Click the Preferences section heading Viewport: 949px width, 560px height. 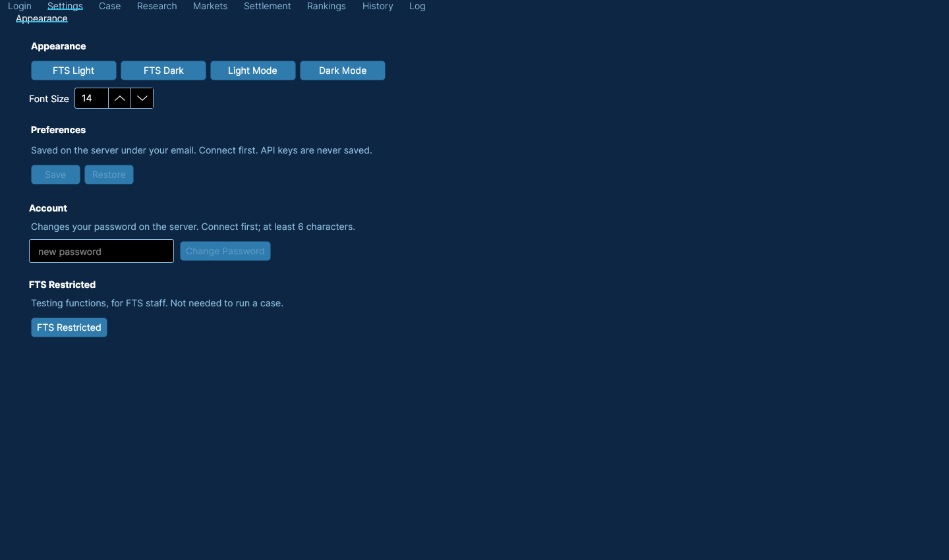[58, 130]
